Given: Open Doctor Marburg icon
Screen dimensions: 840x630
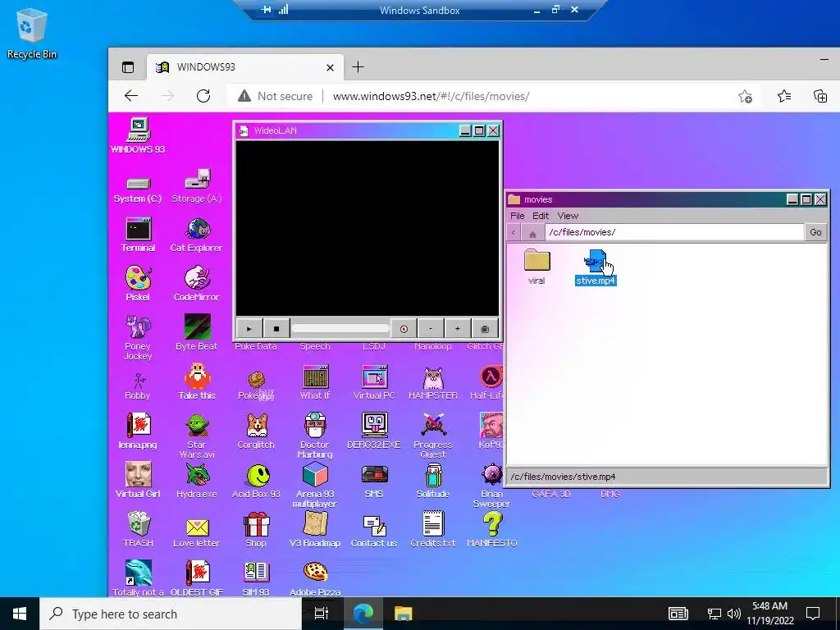Looking at the screenshot, I should tap(315, 426).
